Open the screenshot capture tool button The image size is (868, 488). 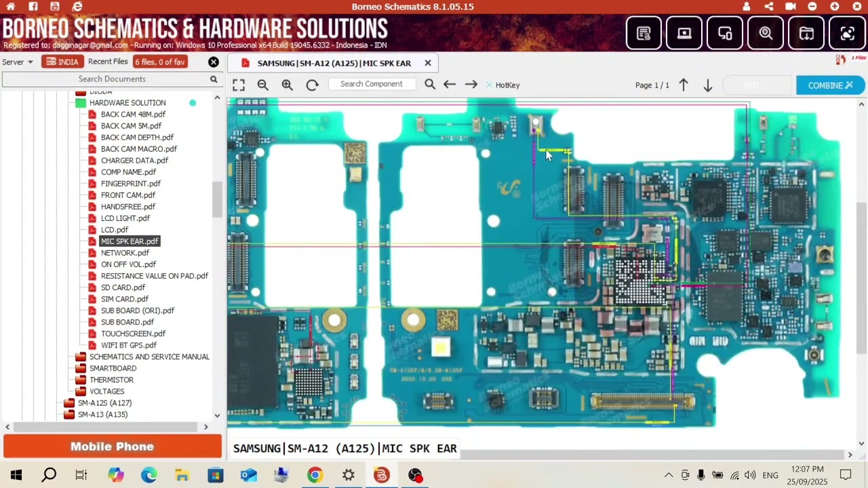[x=847, y=33]
